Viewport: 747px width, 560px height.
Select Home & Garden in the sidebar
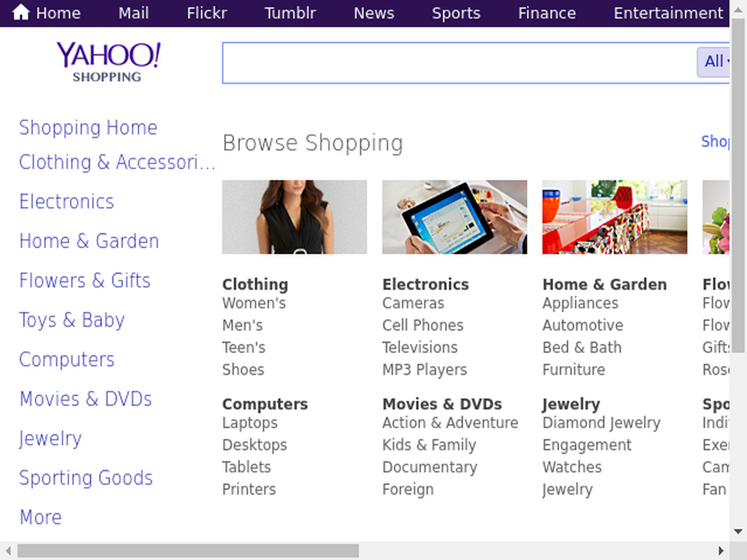click(89, 241)
